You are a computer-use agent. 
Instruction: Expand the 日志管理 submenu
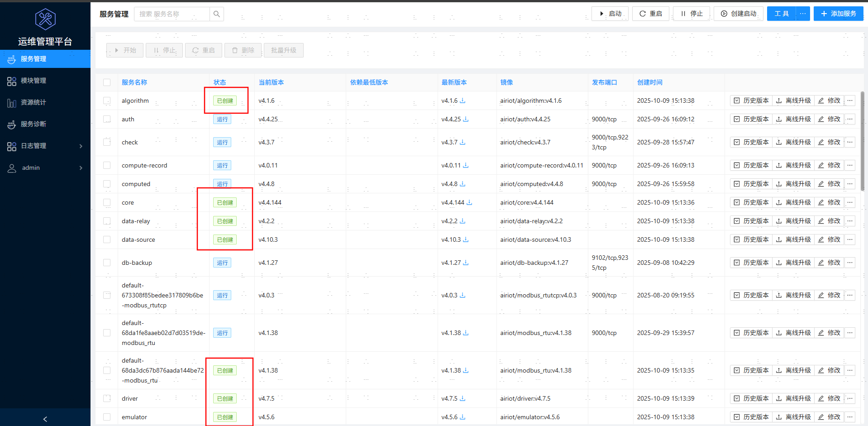pyautogui.click(x=45, y=146)
